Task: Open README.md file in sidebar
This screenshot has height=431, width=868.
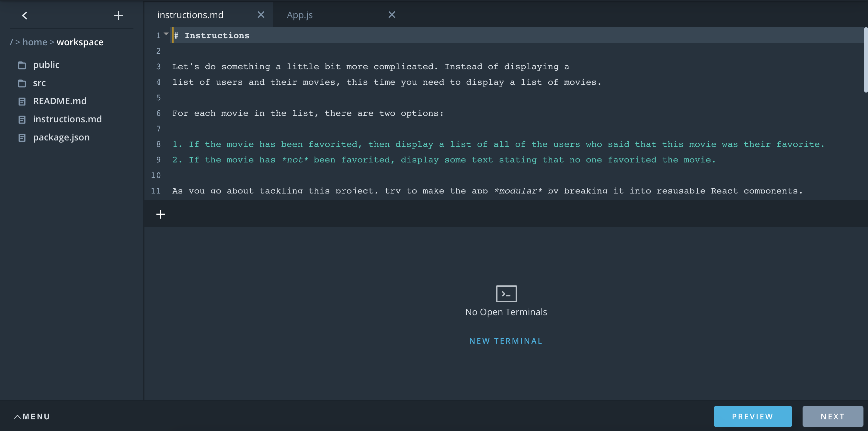Action: tap(60, 101)
